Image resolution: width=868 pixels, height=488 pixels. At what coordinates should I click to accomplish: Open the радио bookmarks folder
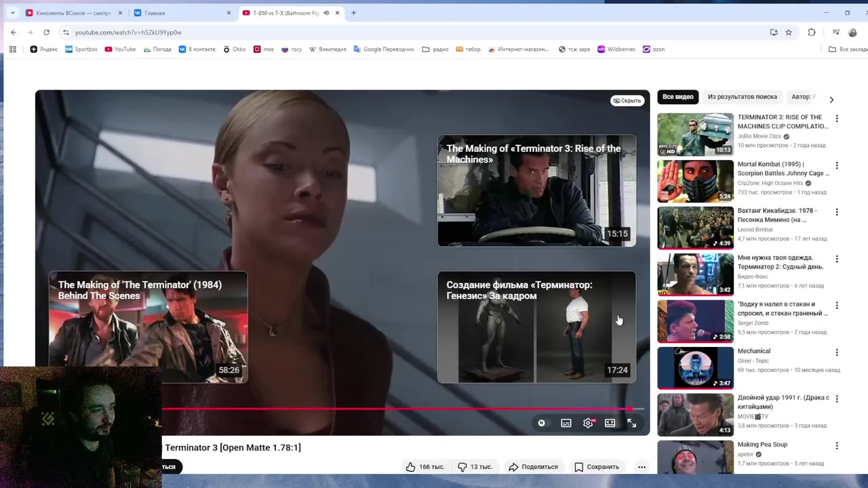[435, 49]
